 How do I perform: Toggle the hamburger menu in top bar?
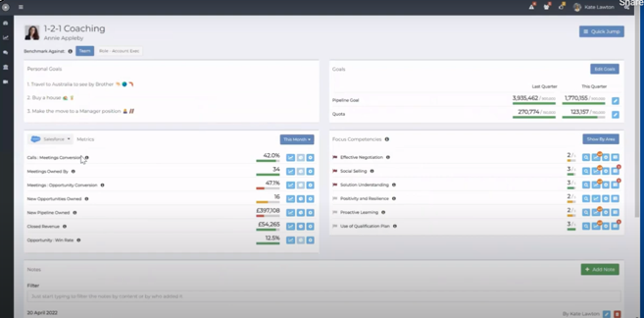(21, 7)
